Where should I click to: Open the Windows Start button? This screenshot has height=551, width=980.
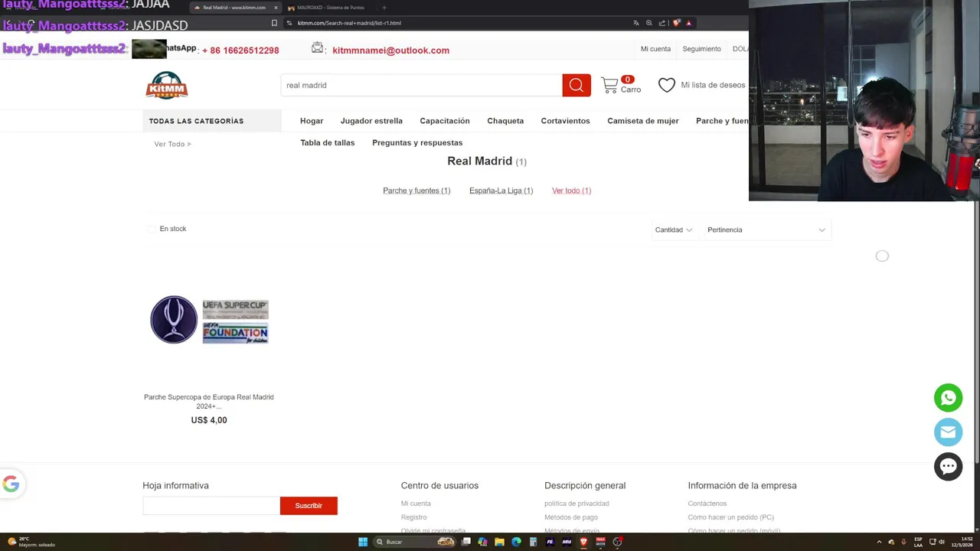click(363, 542)
